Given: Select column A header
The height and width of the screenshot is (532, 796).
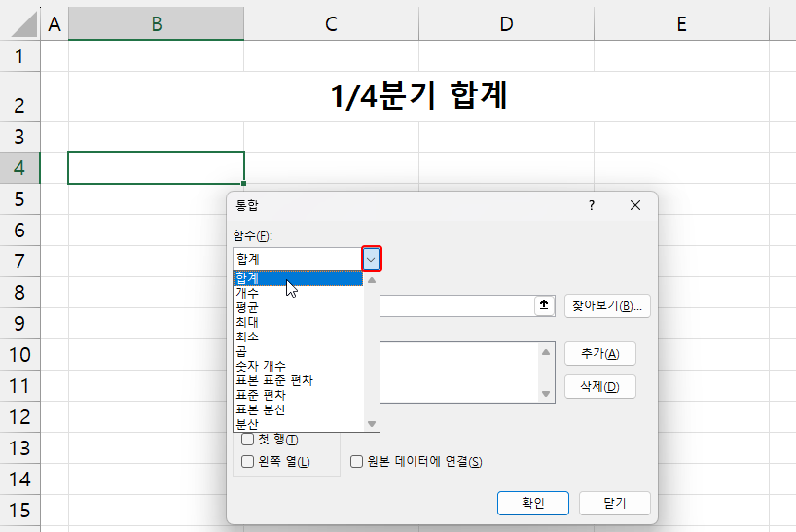Looking at the screenshot, I should [x=54, y=24].
